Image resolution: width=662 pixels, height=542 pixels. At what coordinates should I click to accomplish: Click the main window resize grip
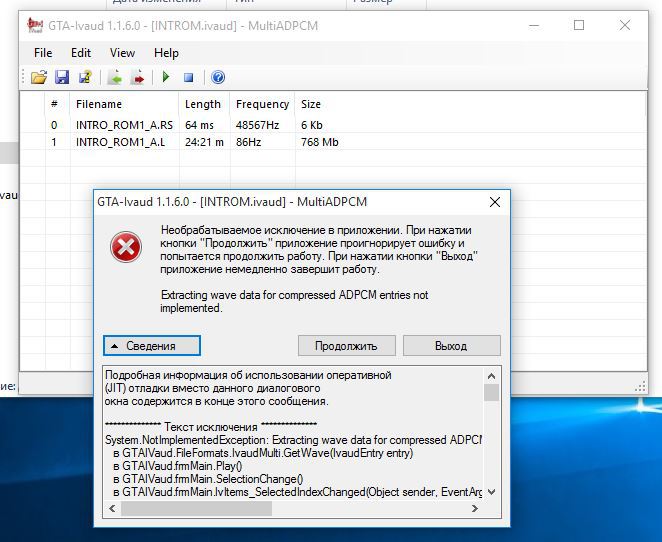click(x=640, y=386)
